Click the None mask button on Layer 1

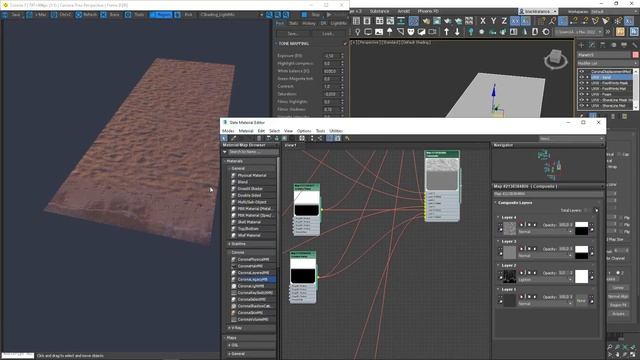pos(581,300)
